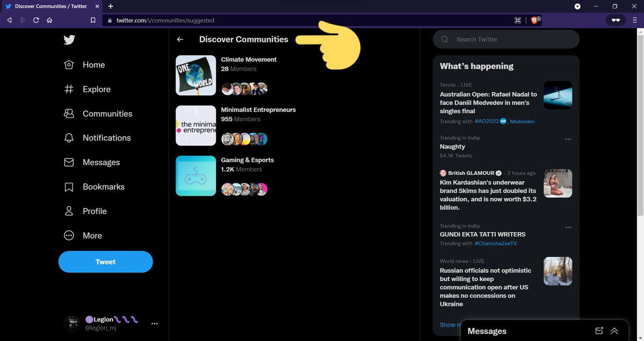Open Russian officials Ukraine news item
Image resolution: width=644 pixels, height=341 pixels.
pos(486,287)
